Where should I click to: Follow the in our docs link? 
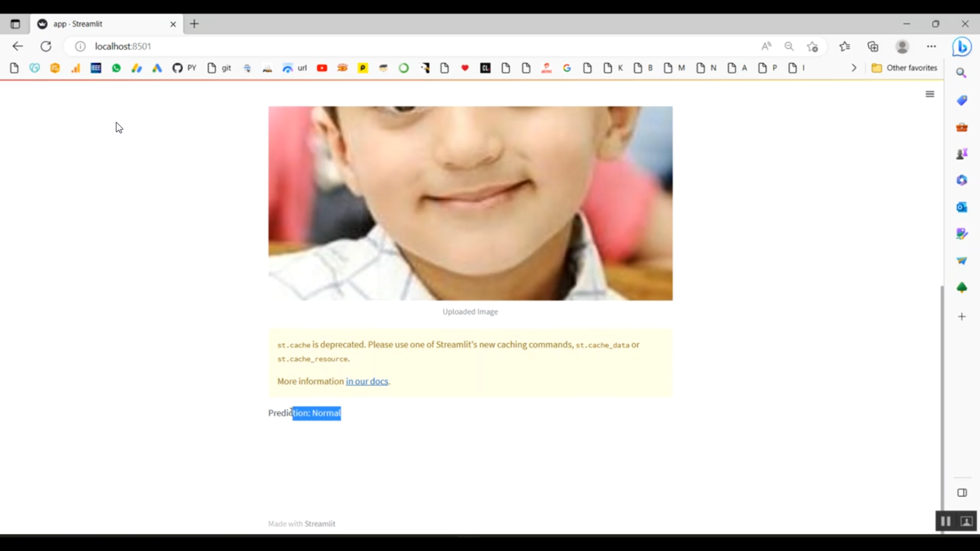(x=367, y=381)
